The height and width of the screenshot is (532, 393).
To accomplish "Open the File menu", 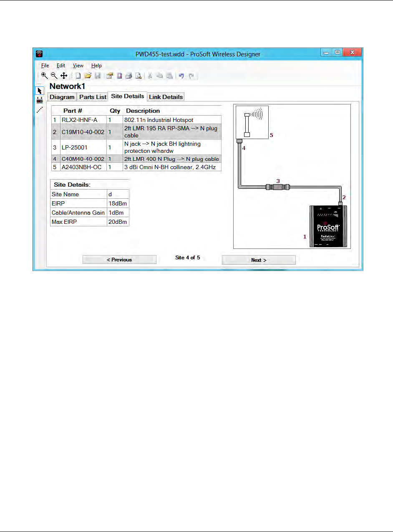I will pyautogui.click(x=45, y=66).
